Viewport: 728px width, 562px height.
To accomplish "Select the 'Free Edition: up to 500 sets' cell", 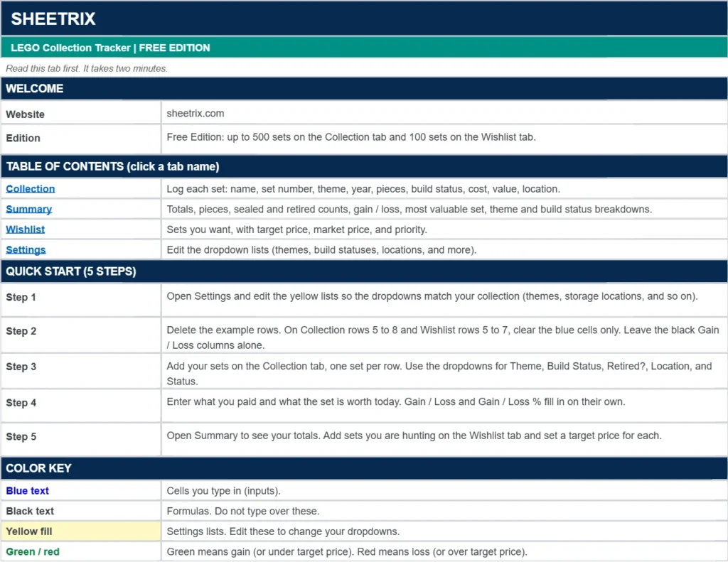I will tap(444, 139).
